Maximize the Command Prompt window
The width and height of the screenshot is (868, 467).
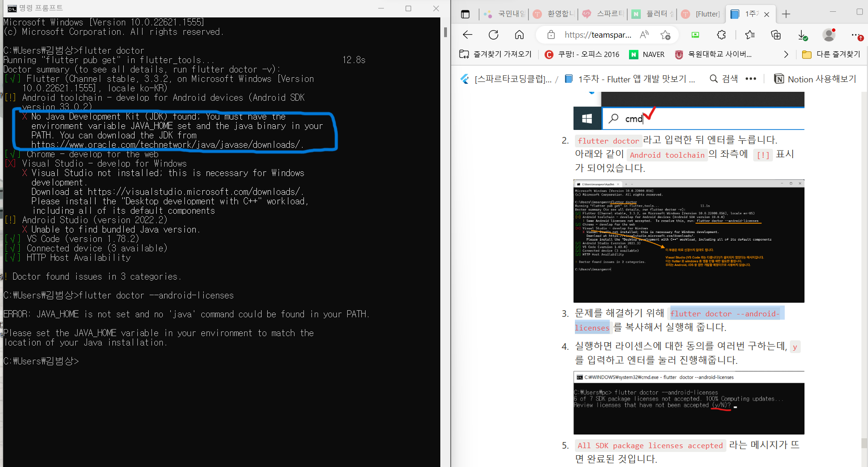point(408,8)
